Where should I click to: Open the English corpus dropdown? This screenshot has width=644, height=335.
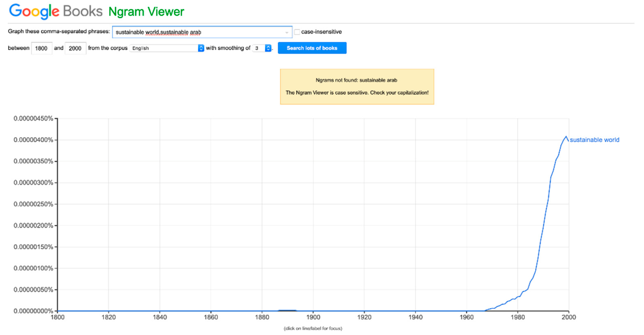(167, 48)
